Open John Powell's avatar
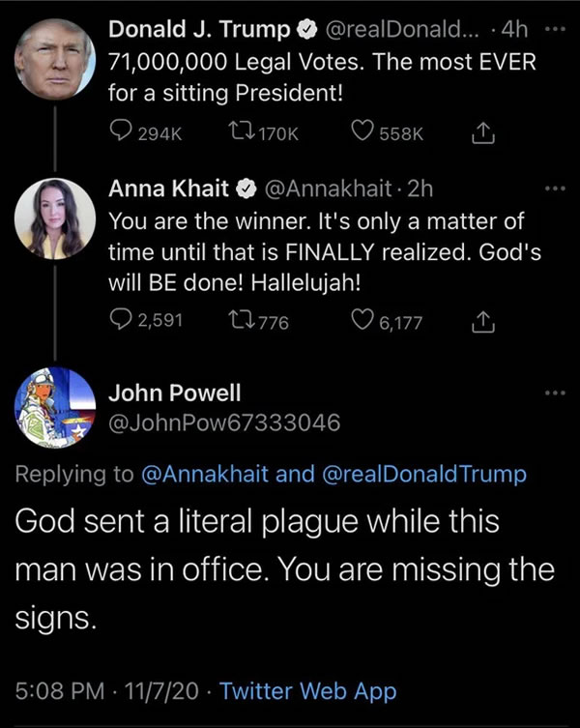Screen dimensions: 580x728 [x=56, y=406]
